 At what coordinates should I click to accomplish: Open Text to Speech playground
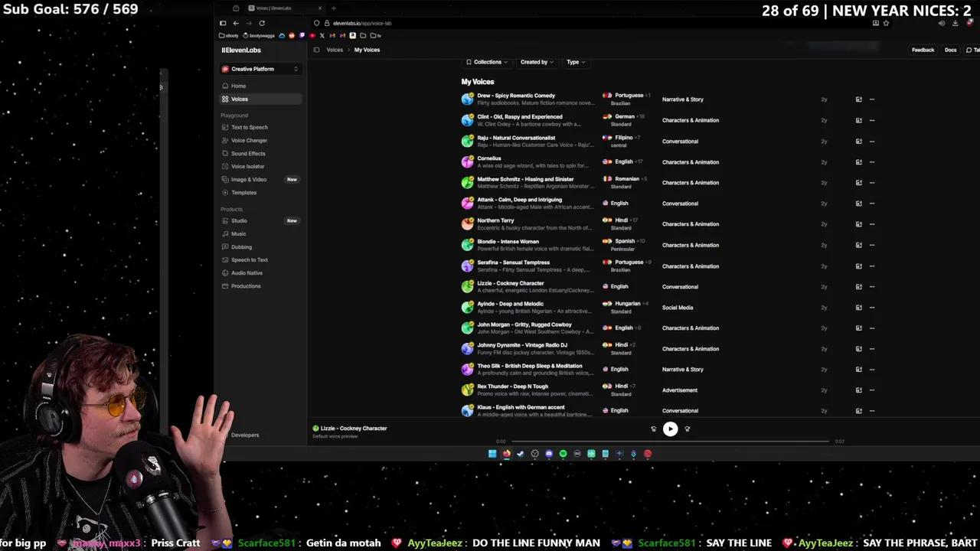tap(260, 127)
